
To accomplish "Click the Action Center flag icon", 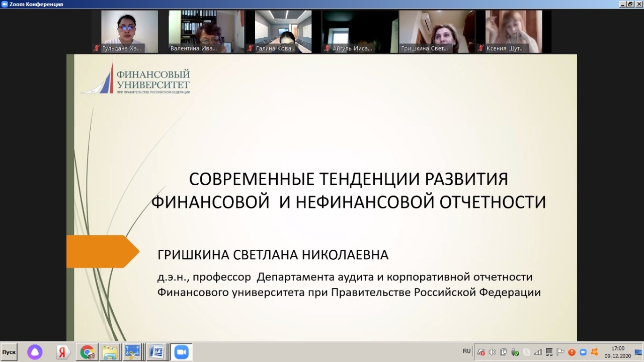I will (560, 352).
